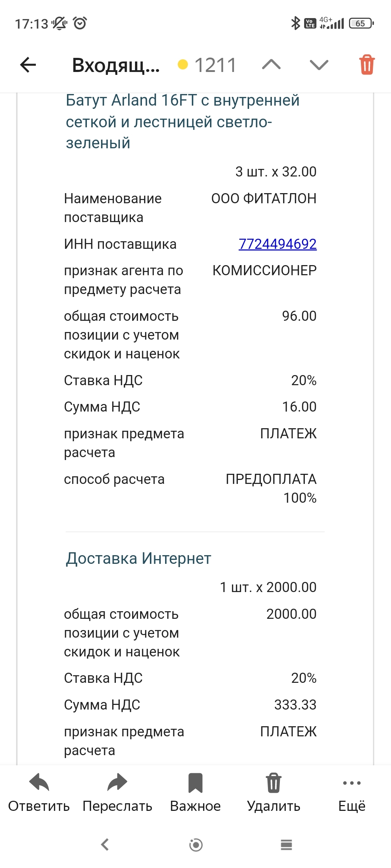
Task: Go to next email with down chevron
Action: point(319,65)
